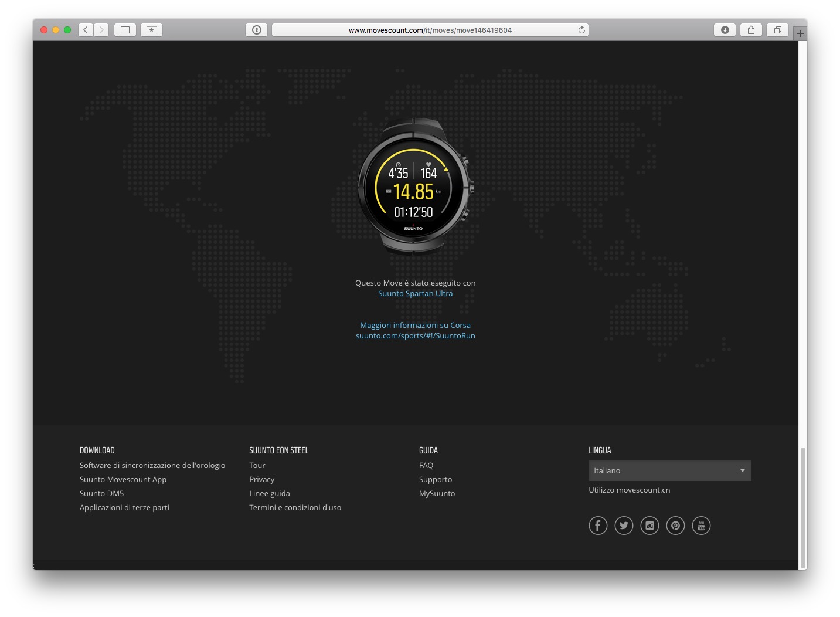
Task: Open the Supporto link
Action: [x=436, y=479]
